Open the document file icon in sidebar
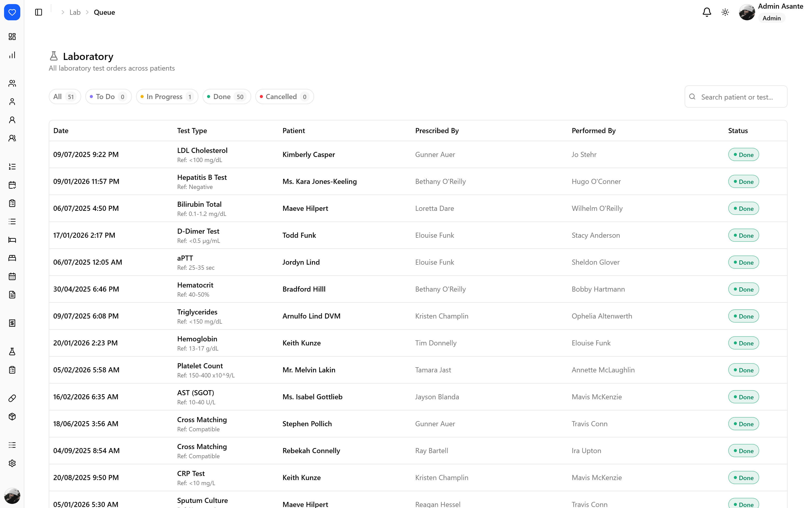Image resolution: width=812 pixels, height=508 pixels. click(12, 295)
